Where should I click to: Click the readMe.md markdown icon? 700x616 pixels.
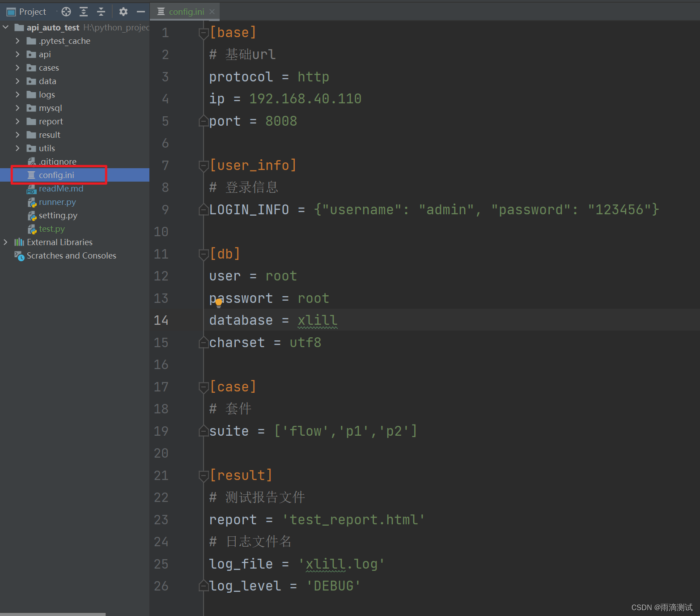coord(31,189)
